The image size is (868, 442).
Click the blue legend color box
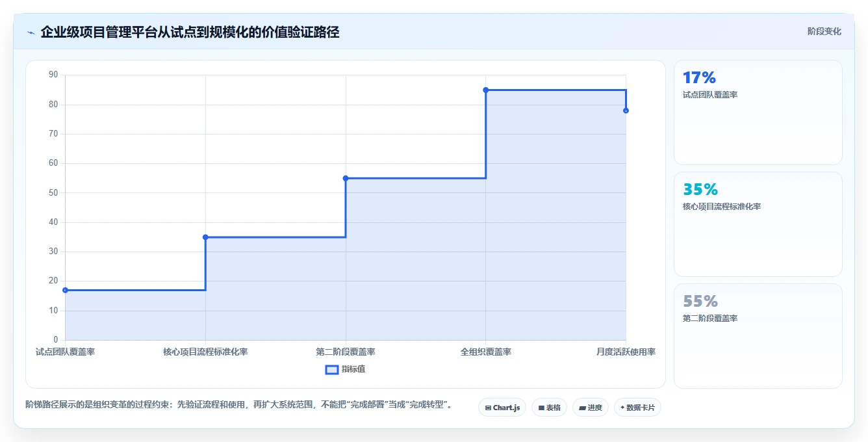click(x=331, y=370)
